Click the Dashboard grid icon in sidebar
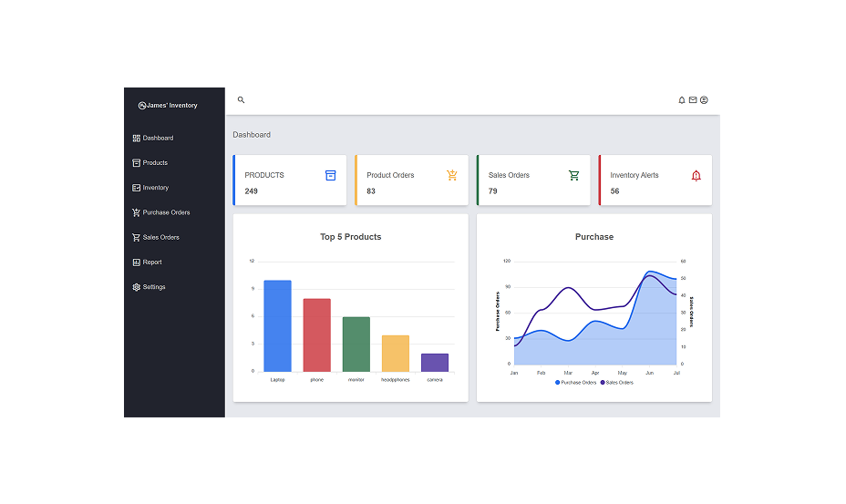 (x=137, y=139)
